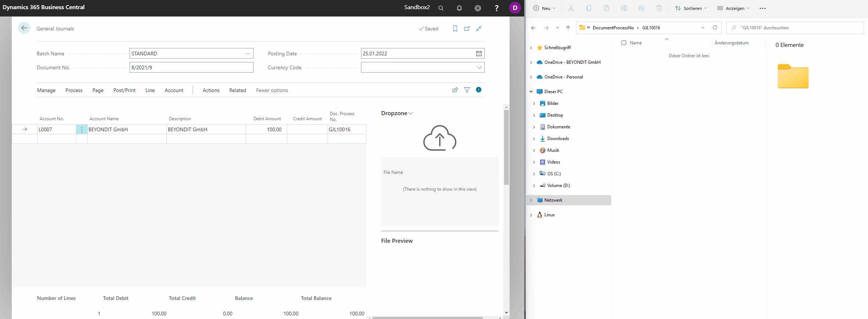Click the vertical scrollbar of journal page
Image resolution: width=868 pixels, height=319 pixels.
[506, 147]
